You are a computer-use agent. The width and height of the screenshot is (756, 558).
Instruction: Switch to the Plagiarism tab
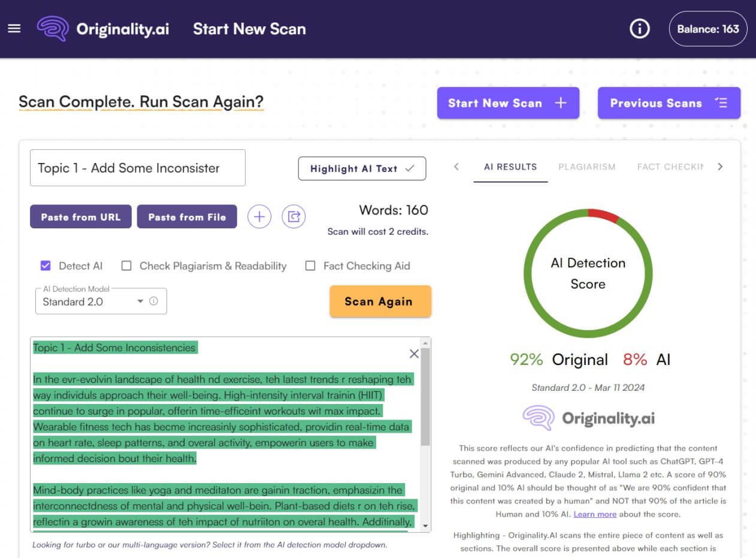point(587,167)
